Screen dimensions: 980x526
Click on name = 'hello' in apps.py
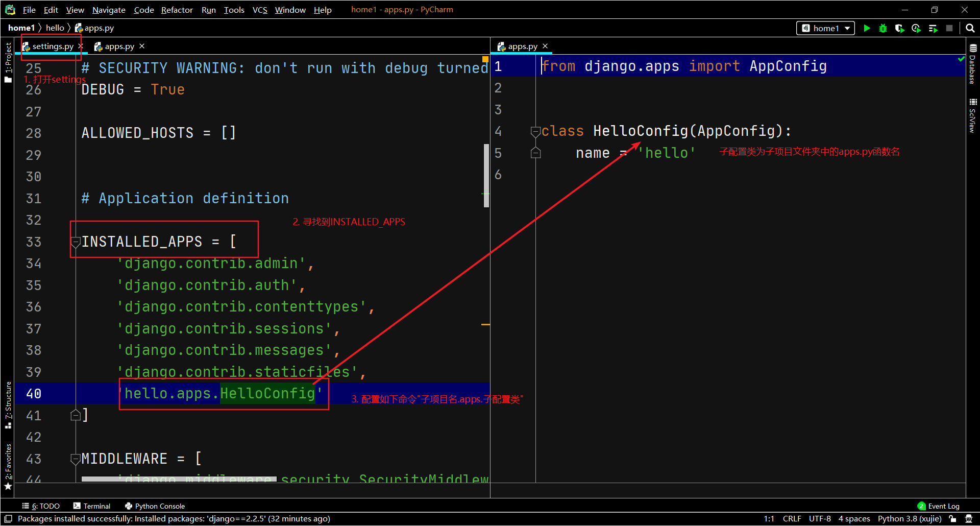(635, 153)
